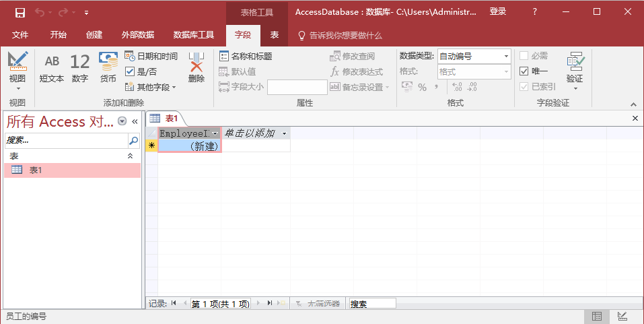The height and width of the screenshot is (324, 644).
Task: Open the Create (创建) ribbon tab
Action: click(x=94, y=35)
